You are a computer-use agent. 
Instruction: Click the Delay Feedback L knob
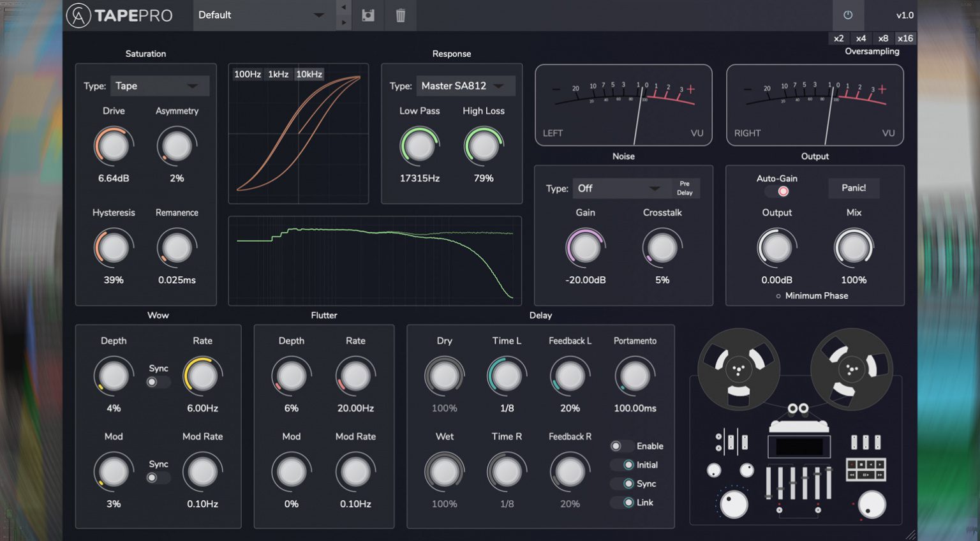point(570,376)
